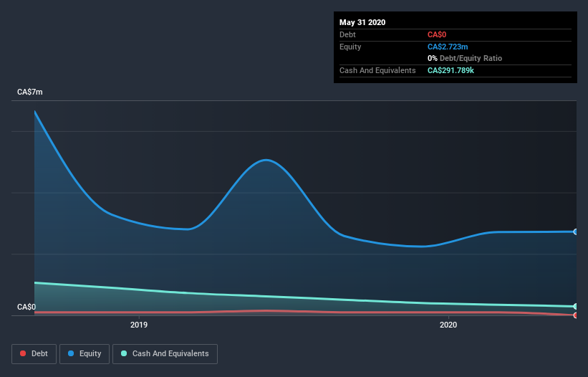Click the May 31 2020 tooltip date
The image size is (588, 377).
pyautogui.click(x=362, y=22)
